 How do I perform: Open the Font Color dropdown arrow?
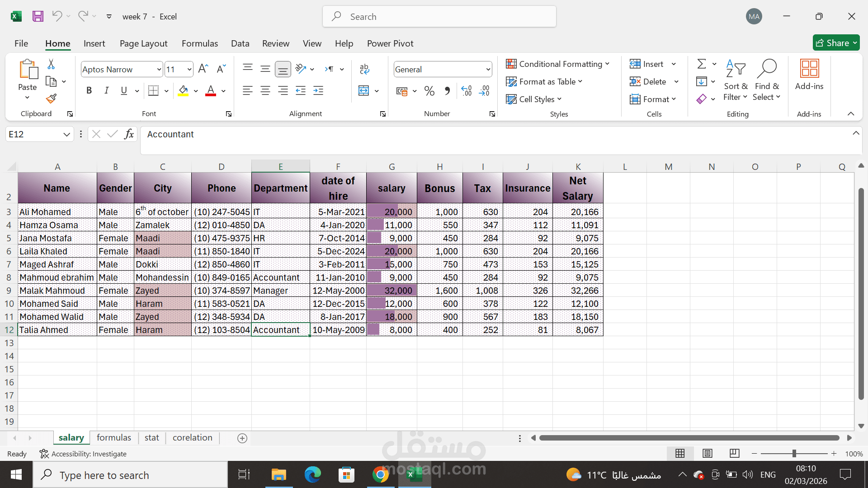pos(222,90)
